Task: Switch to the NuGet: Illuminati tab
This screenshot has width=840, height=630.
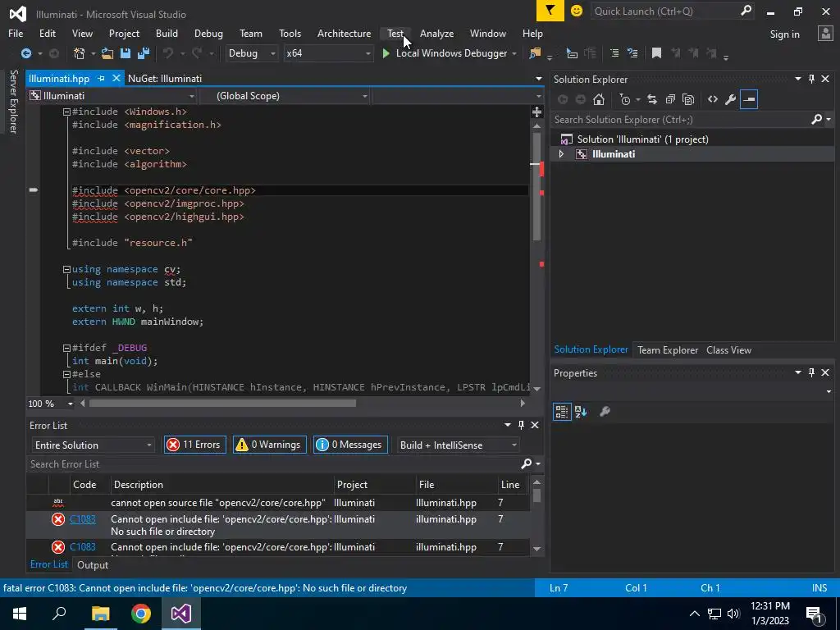Action: [165, 78]
